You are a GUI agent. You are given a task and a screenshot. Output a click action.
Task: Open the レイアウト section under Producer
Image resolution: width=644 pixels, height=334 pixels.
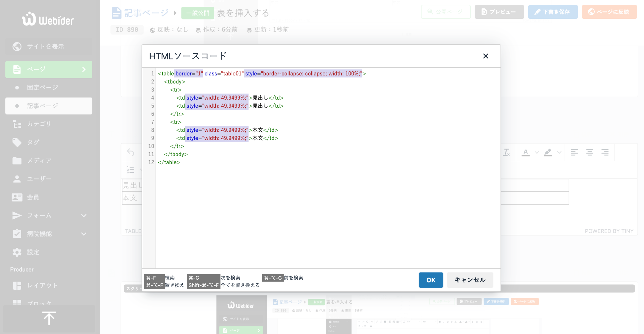click(42, 285)
